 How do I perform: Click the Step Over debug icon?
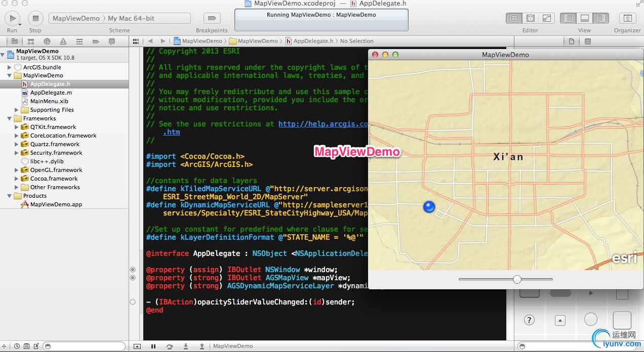170,346
